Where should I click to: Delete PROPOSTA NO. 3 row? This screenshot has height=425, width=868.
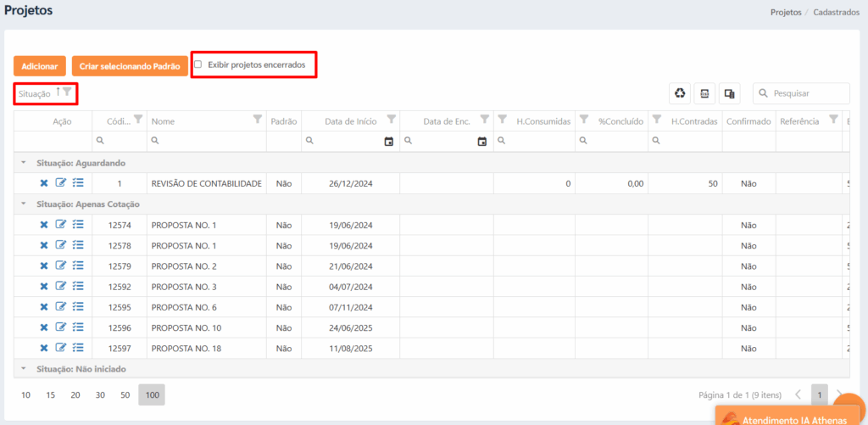[x=44, y=287]
